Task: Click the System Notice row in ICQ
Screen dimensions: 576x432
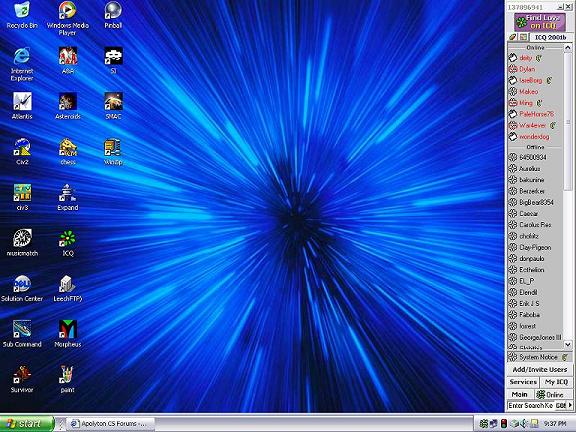Action: click(x=539, y=357)
